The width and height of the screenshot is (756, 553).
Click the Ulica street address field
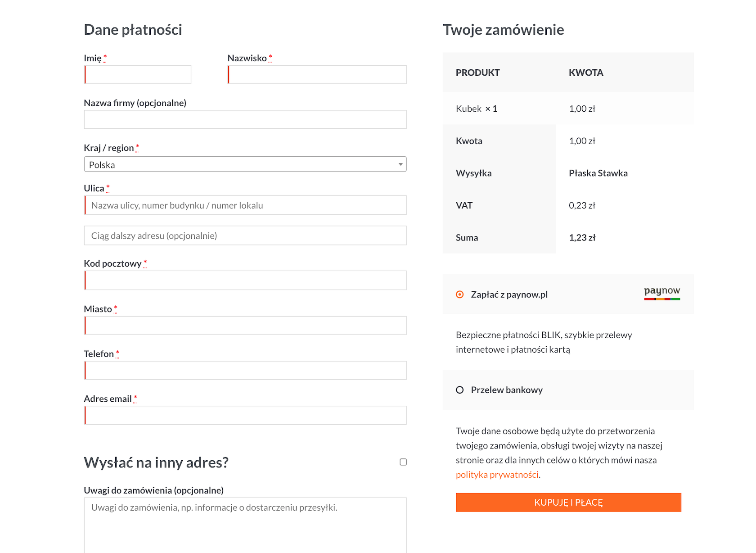coord(245,205)
